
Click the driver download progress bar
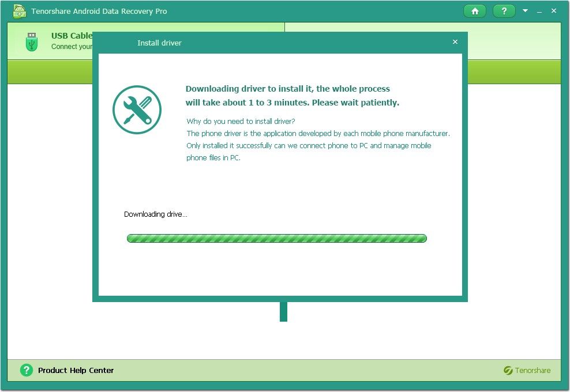pos(276,238)
